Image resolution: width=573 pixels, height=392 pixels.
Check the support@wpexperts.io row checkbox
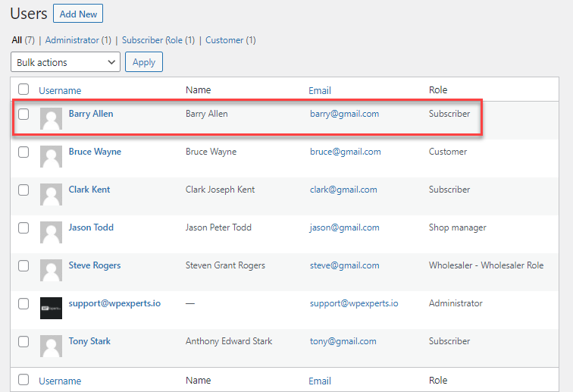click(x=23, y=303)
